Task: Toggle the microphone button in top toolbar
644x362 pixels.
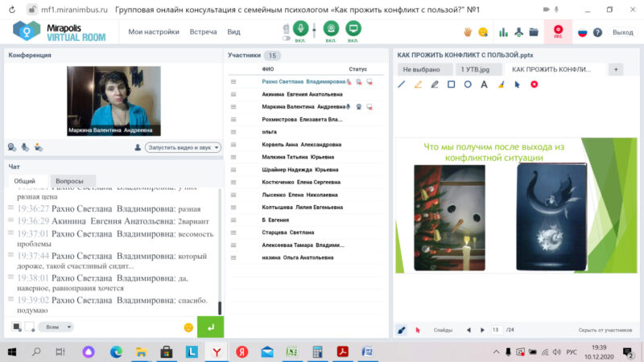Action: point(300,28)
